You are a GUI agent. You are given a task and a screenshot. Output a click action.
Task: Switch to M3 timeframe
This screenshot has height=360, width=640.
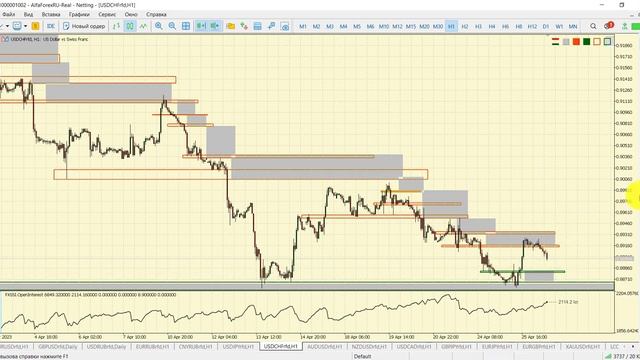tap(330, 26)
